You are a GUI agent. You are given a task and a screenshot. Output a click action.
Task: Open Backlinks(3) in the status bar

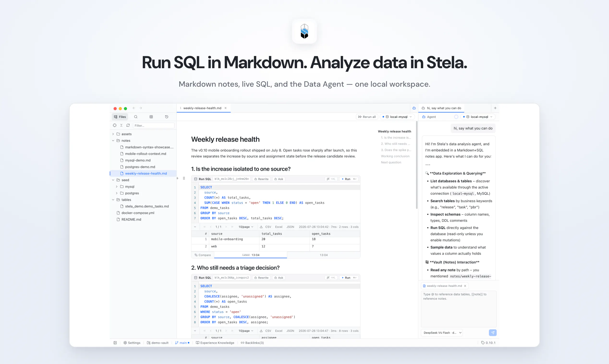pos(252,343)
